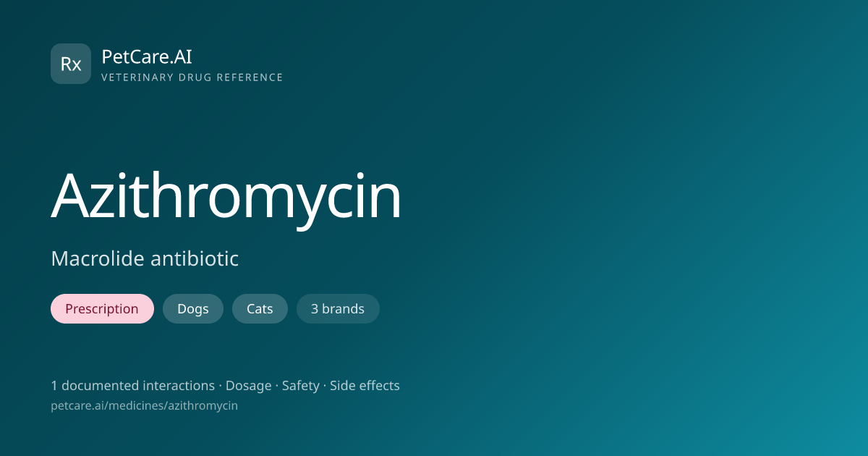868x456 pixels.
Task: Click the PetCare.AI brand name
Action: pyautogui.click(x=147, y=56)
